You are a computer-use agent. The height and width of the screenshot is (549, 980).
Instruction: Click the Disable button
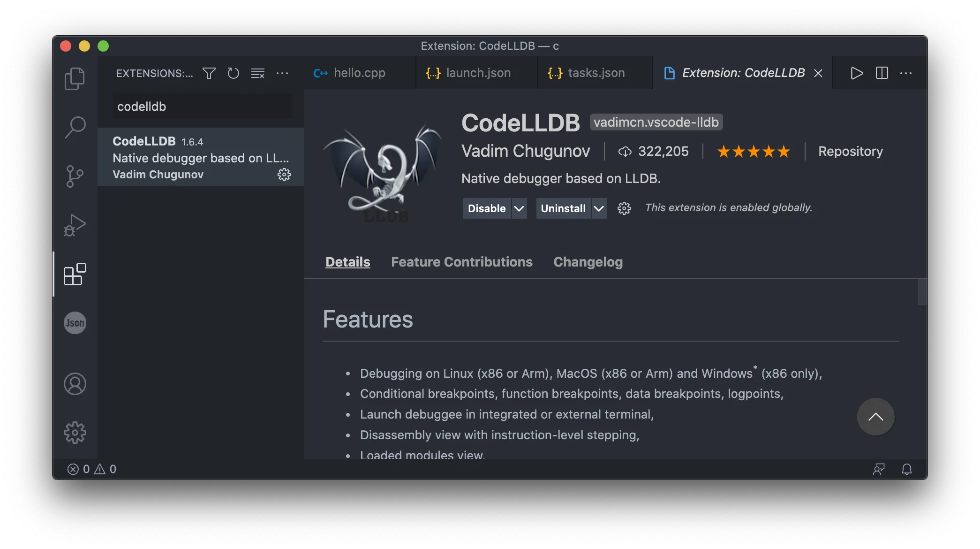point(487,208)
